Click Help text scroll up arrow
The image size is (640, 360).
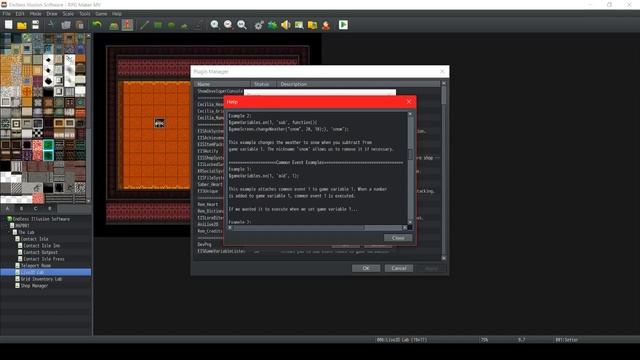[x=410, y=114]
